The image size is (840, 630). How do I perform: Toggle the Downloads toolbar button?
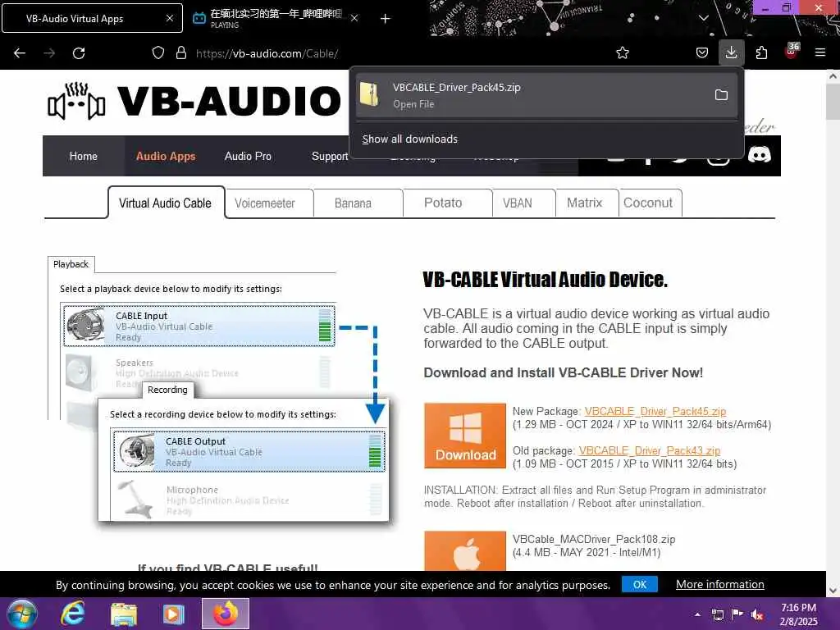pyautogui.click(x=731, y=52)
